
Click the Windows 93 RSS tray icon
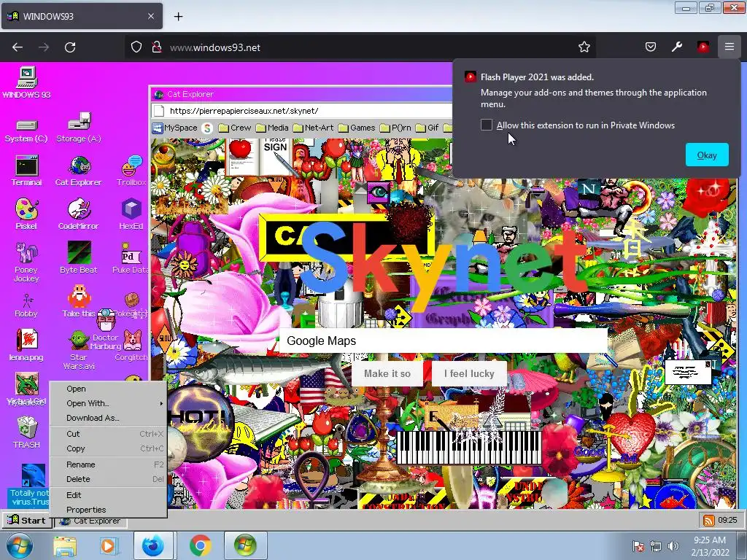(x=709, y=520)
